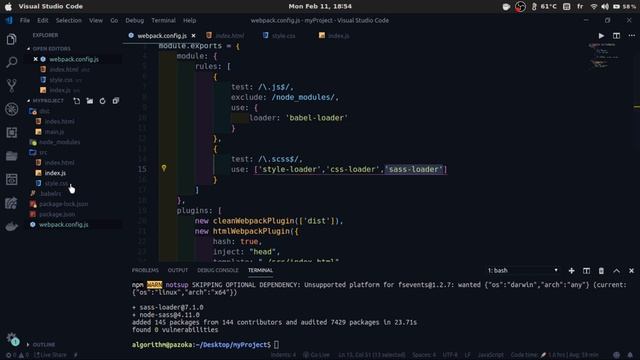Open the Source Control view
The image size is (640, 360).
coord(11,85)
